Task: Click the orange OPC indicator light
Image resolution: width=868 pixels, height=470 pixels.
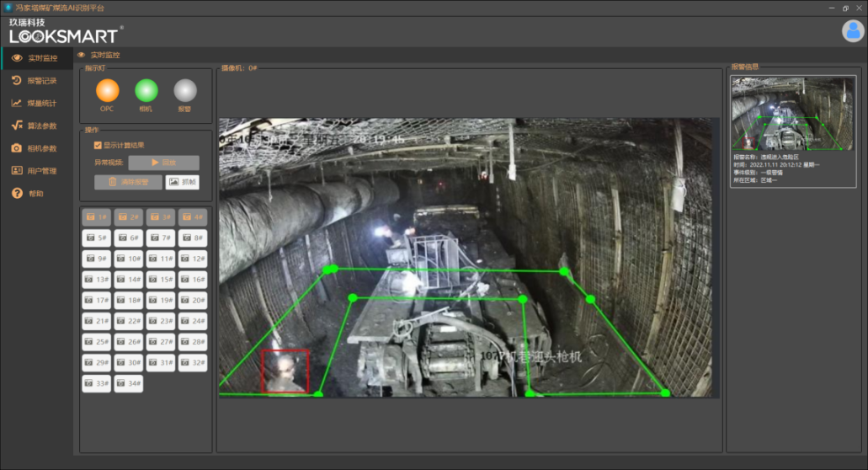Action: [x=107, y=90]
